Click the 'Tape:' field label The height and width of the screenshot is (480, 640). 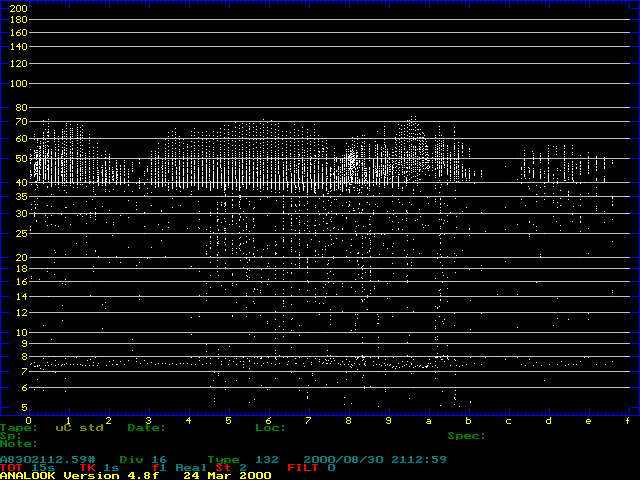point(19,428)
